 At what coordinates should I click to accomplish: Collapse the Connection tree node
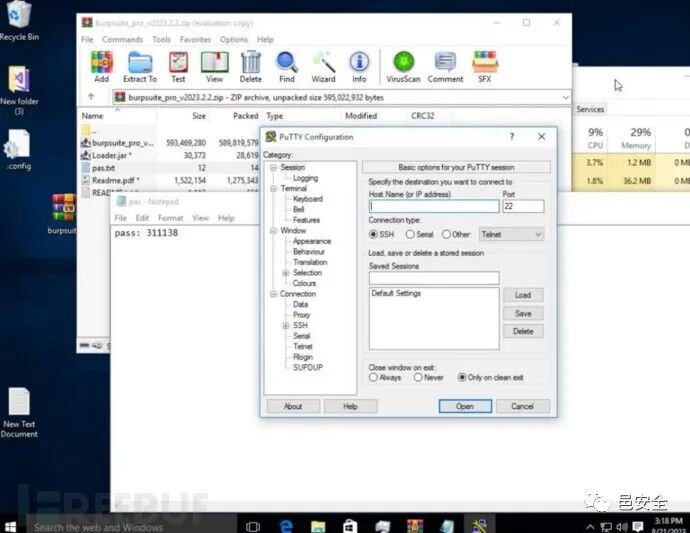point(273,294)
